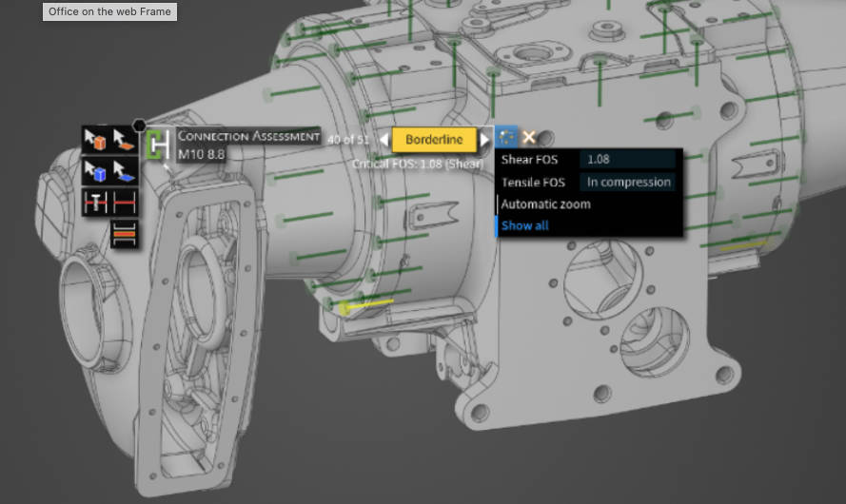
Task: Select the blue face selection tool
Action: pos(124,171)
